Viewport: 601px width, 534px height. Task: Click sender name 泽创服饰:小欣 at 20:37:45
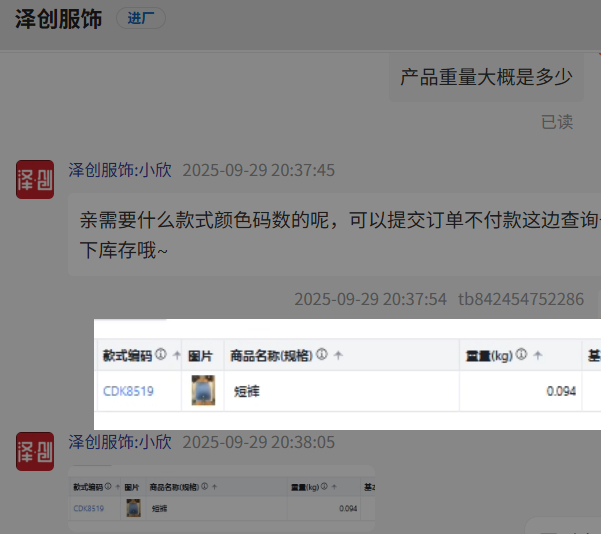[x=120, y=170]
